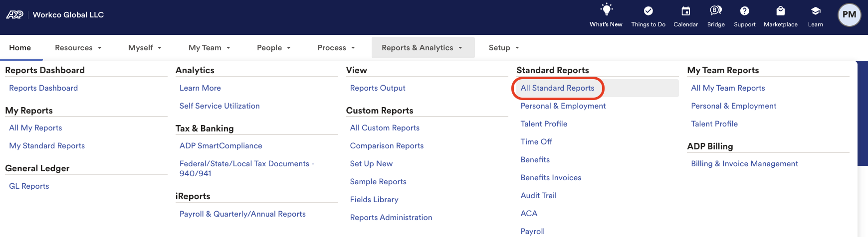Open the Learn graduation cap icon

pyautogui.click(x=816, y=11)
